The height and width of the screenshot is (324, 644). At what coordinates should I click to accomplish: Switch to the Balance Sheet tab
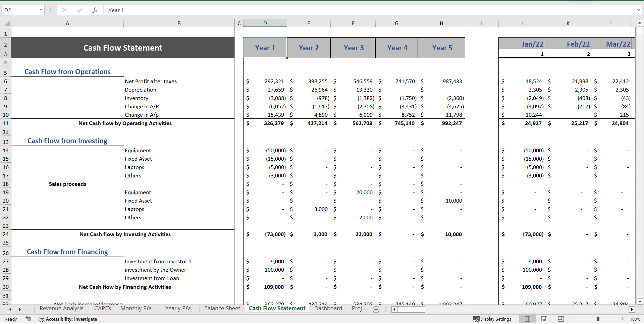tap(222, 309)
